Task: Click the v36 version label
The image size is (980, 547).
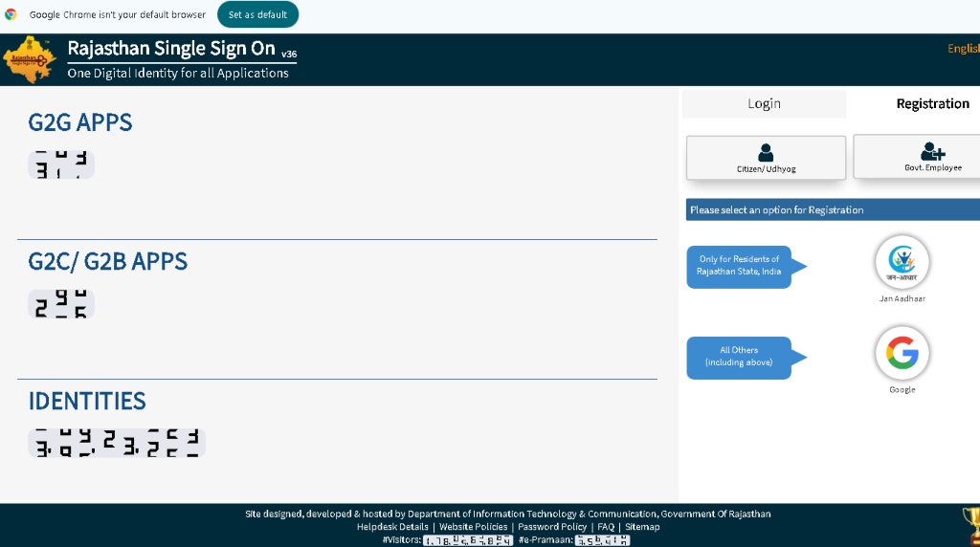Action: (289, 55)
